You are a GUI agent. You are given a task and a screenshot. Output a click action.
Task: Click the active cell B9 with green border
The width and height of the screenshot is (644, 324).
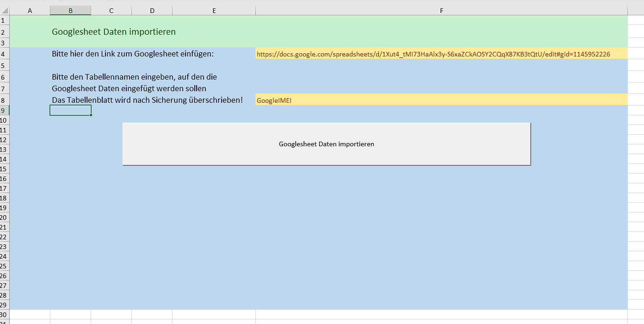coord(70,111)
